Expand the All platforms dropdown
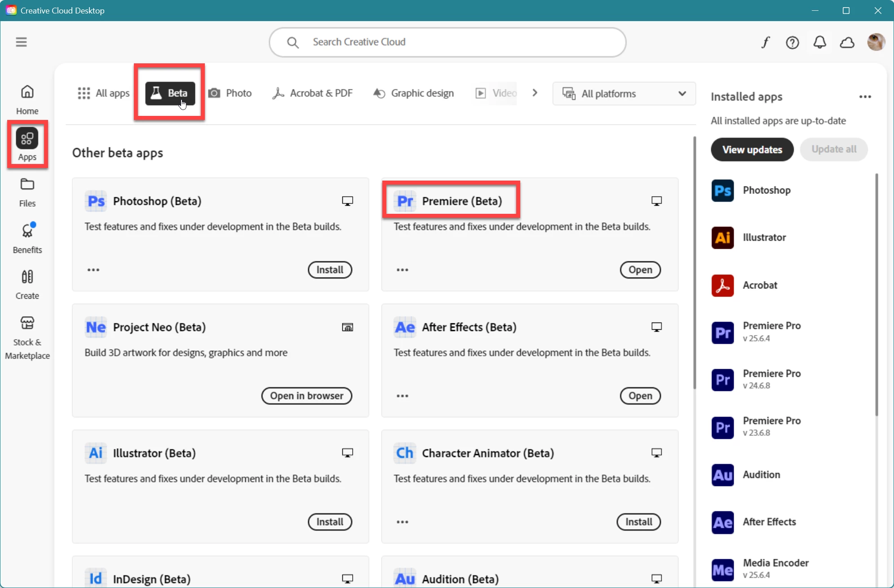Image resolution: width=894 pixels, height=588 pixels. tap(624, 93)
